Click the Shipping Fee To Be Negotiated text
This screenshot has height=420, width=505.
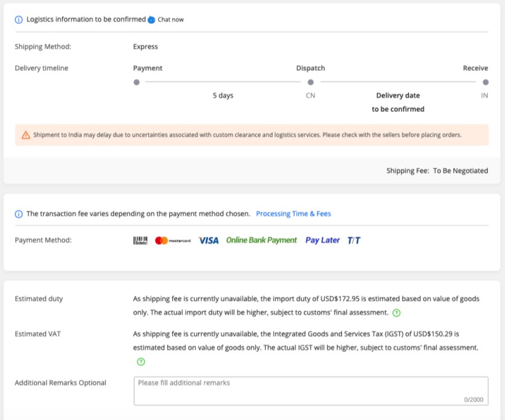tap(437, 171)
